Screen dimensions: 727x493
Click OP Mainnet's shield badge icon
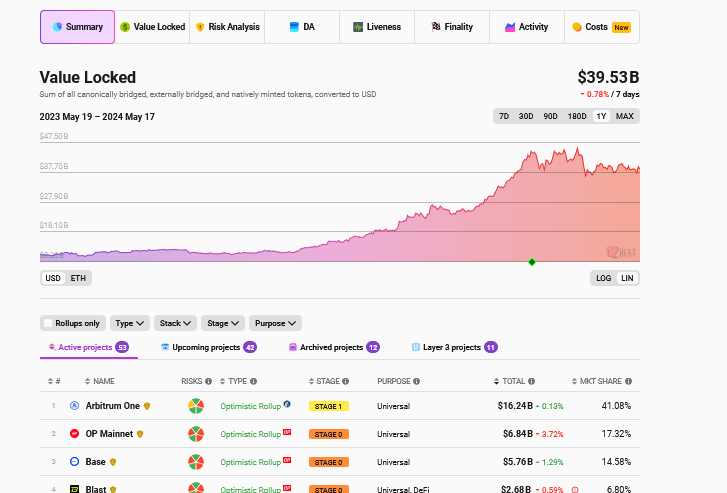[x=140, y=434]
